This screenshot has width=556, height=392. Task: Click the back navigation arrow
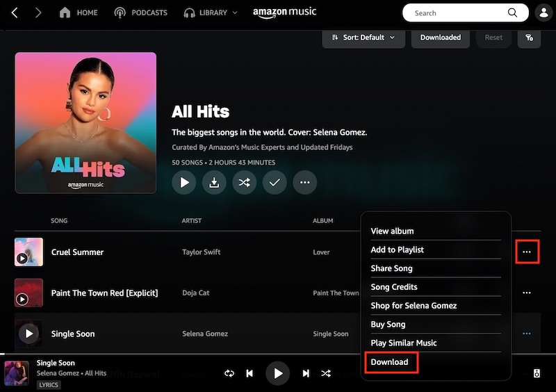click(15, 13)
